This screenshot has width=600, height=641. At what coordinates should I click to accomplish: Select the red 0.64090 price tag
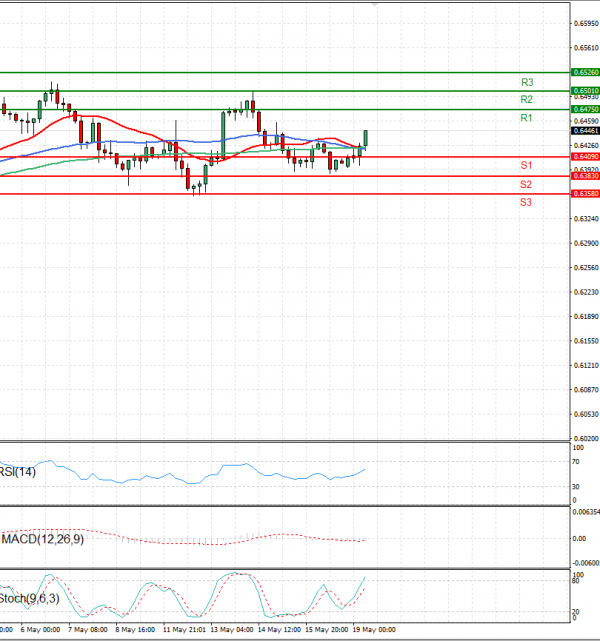point(586,157)
